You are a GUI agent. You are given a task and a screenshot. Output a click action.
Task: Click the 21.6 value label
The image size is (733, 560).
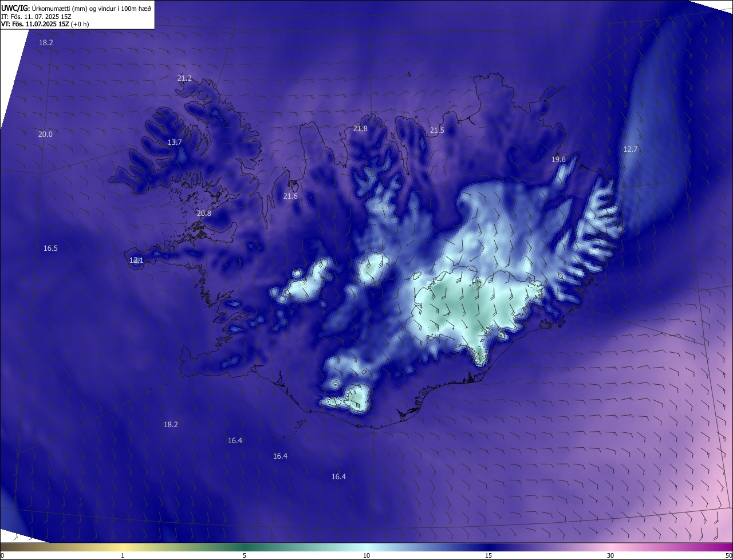[290, 196]
